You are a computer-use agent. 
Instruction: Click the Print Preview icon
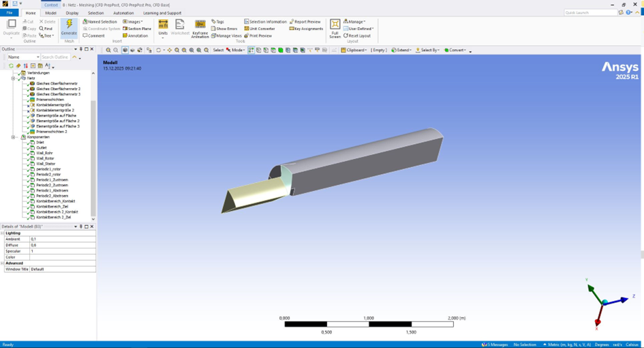[x=258, y=35]
